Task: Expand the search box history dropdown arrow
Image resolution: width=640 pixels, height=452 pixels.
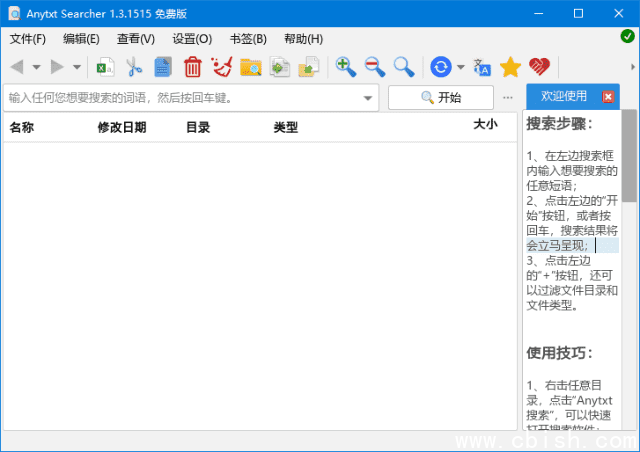Action: click(x=367, y=98)
